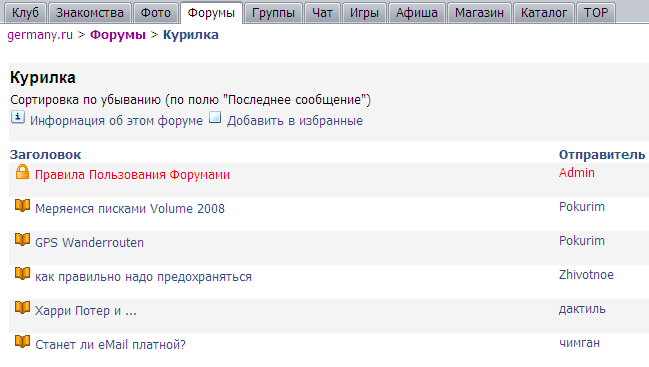The width and height of the screenshot is (649, 367).
Task: Open the GPS Wanderrouten thread
Action: click(89, 242)
